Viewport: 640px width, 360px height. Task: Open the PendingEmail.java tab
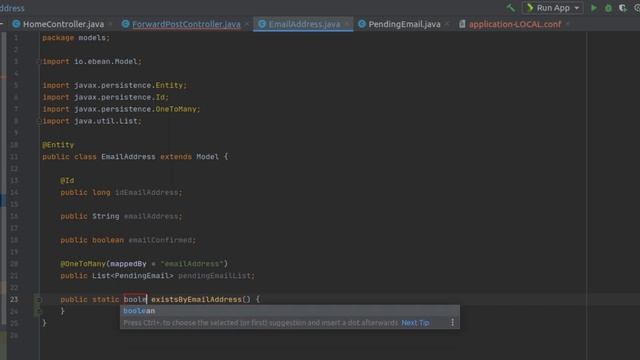click(x=404, y=24)
